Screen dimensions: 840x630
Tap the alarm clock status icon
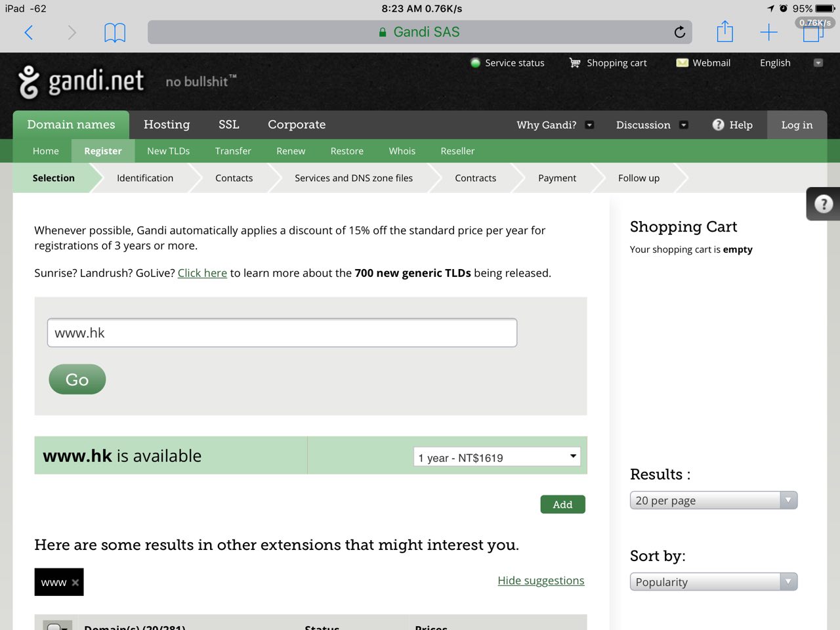[784, 9]
